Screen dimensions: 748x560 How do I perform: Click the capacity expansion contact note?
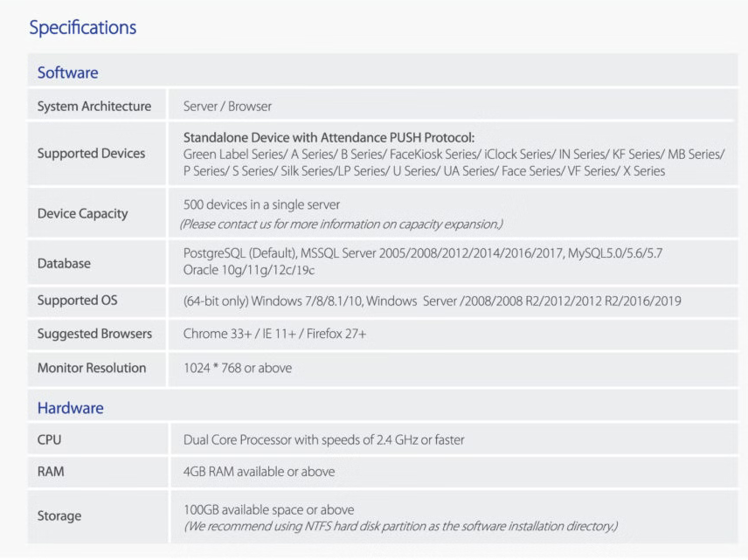(341, 224)
